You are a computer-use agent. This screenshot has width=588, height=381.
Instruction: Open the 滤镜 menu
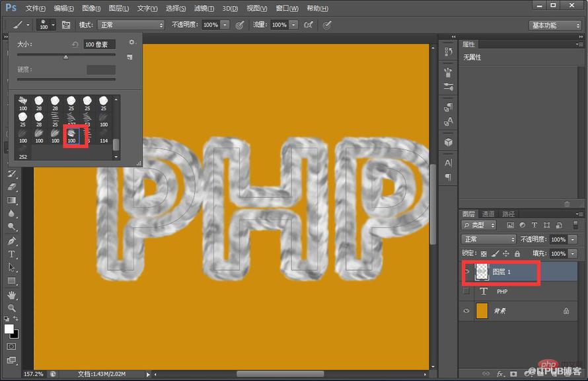[204, 8]
